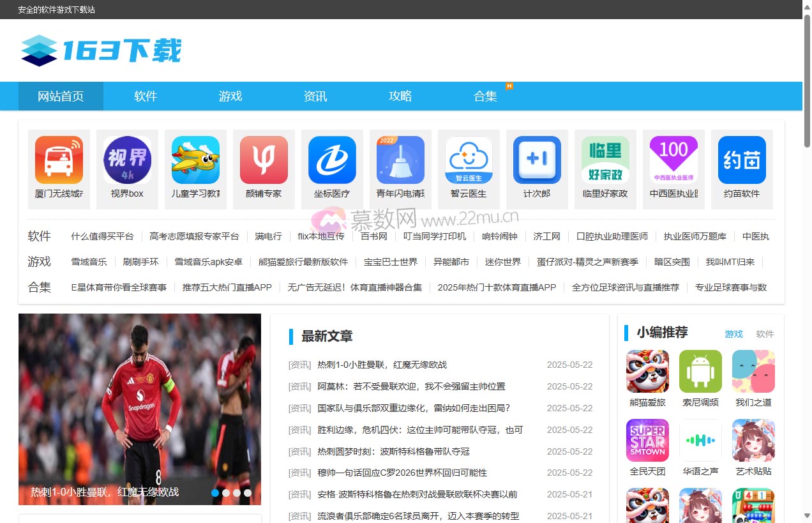Open the 满电行 software link
Image resolution: width=812 pixels, height=523 pixels.
(x=268, y=236)
